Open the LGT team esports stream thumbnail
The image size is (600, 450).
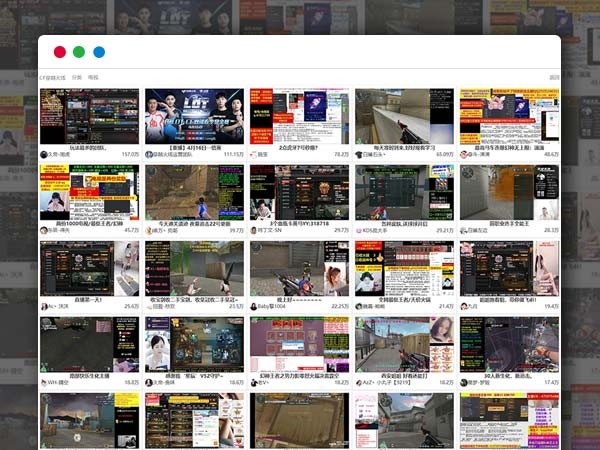point(194,116)
